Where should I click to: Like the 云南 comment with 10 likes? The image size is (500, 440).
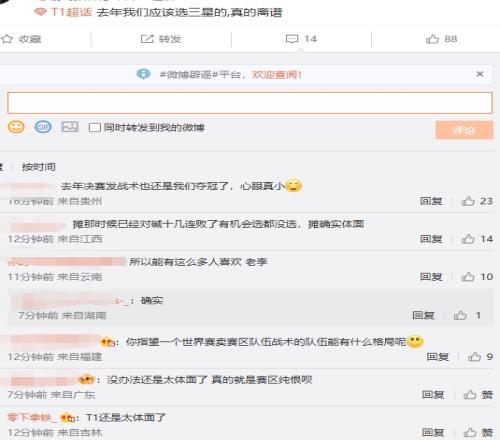pos(468,277)
